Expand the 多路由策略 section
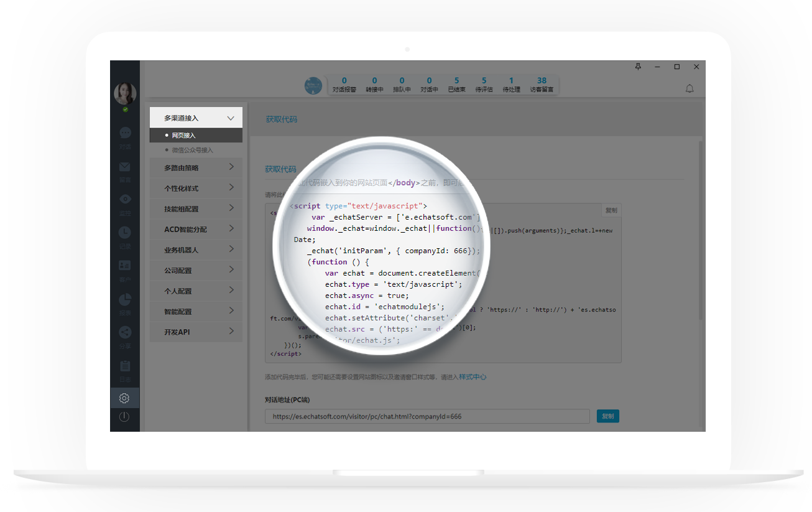This screenshot has height=512, width=812. [x=196, y=168]
